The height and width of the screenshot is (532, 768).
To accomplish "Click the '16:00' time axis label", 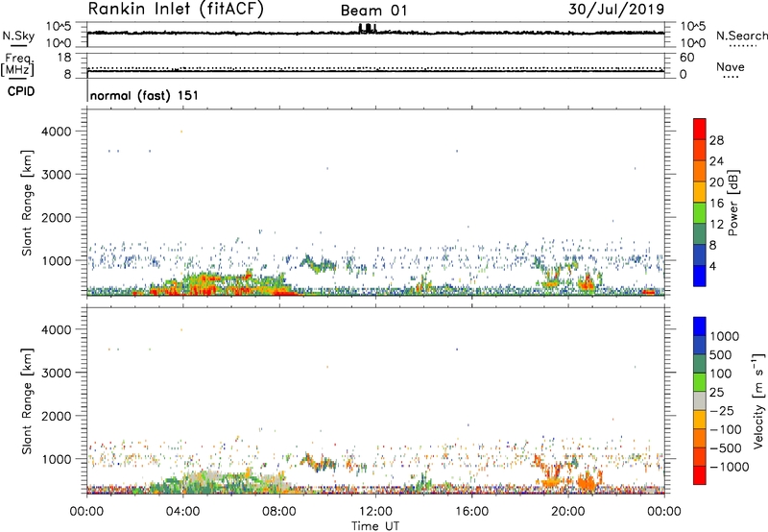I will (x=471, y=512).
